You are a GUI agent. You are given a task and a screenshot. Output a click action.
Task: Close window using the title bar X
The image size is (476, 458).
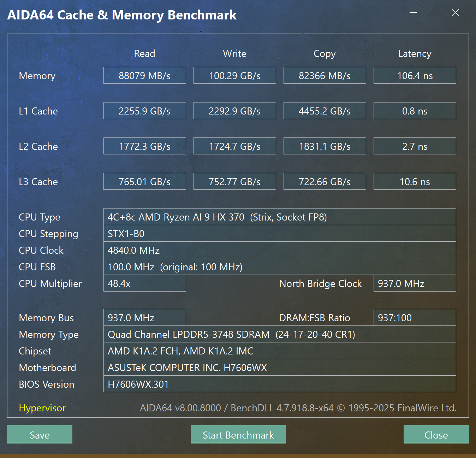[456, 13]
